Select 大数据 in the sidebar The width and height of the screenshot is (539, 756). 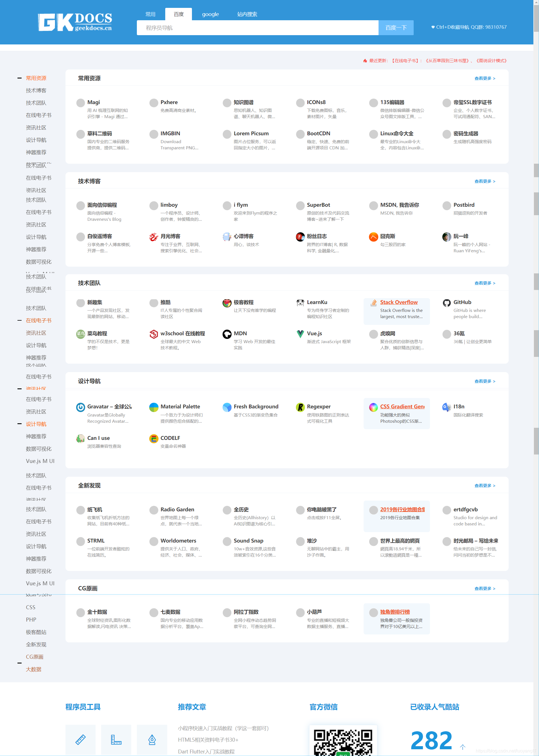[33, 669]
